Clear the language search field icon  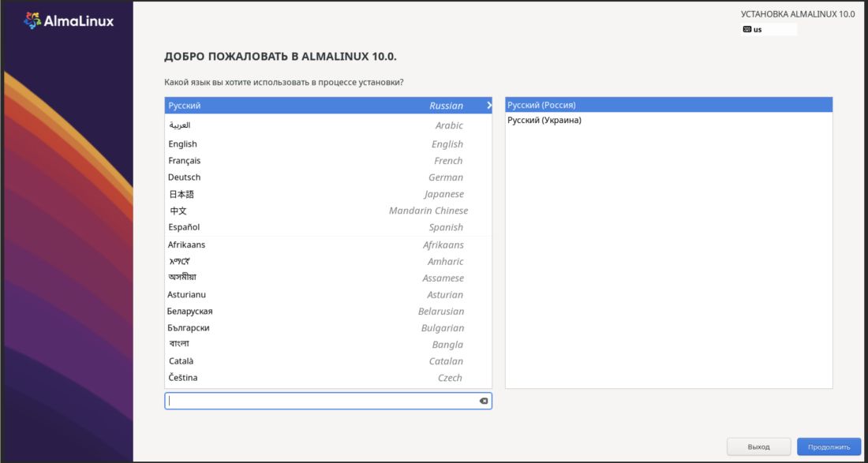tap(484, 401)
